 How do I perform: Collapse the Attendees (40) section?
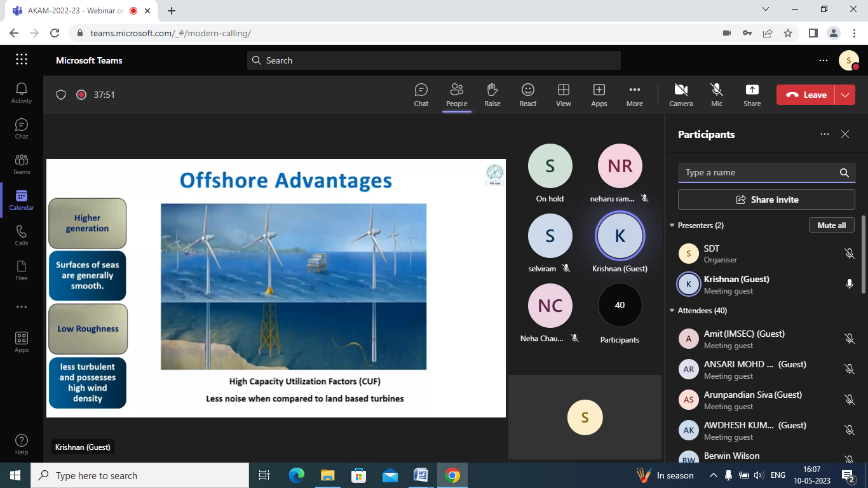click(x=672, y=311)
